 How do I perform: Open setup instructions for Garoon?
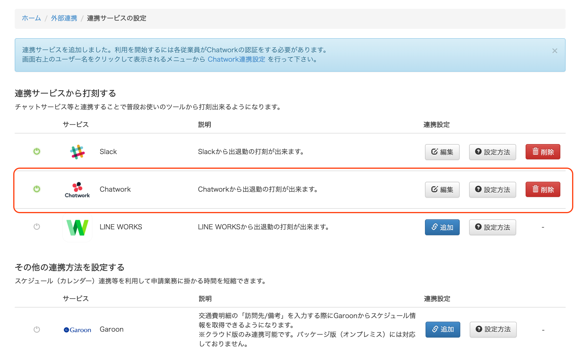point(493,329)
